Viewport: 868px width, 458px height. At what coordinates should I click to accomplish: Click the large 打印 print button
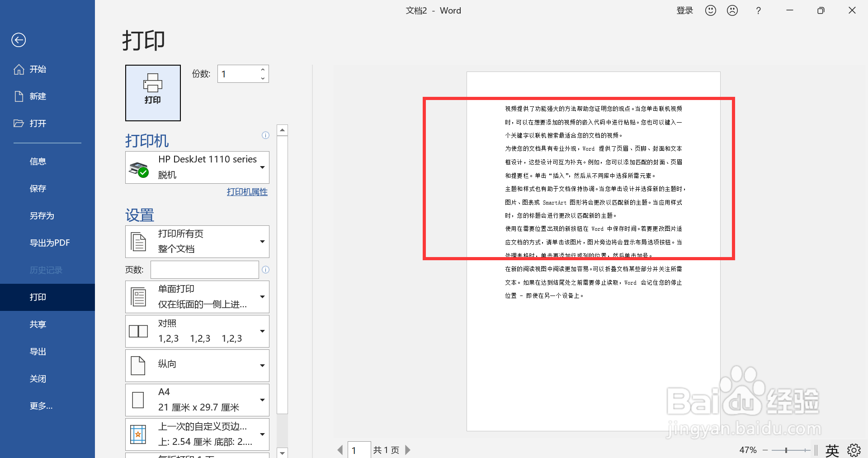153,93
